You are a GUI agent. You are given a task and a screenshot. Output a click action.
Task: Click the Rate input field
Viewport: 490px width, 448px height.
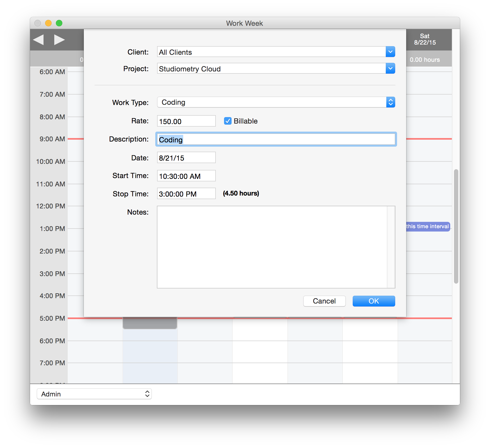[x=186, y=121]
